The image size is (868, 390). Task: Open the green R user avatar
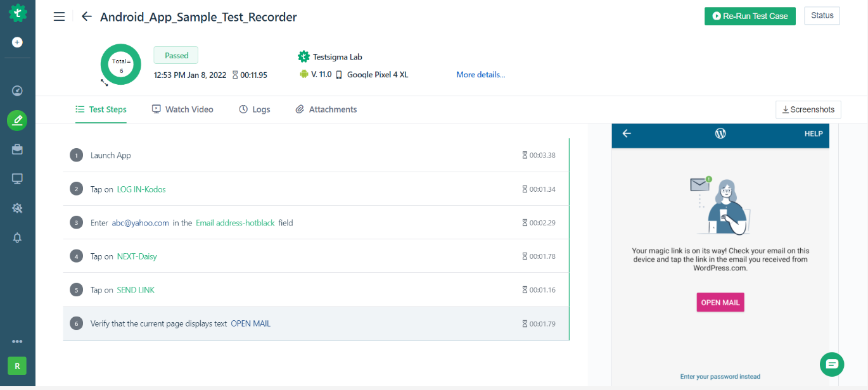pyautogui.click(x=17, y=366)
